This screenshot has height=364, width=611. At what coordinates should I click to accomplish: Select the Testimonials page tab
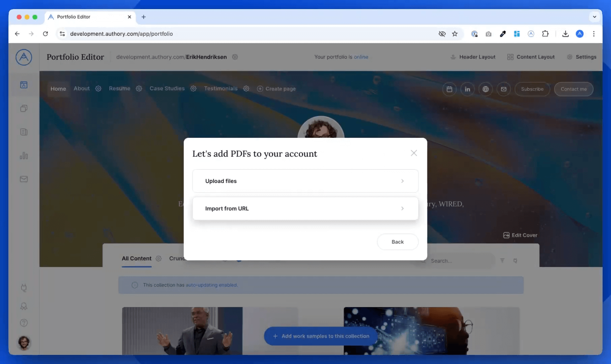[x=221, y=89]
